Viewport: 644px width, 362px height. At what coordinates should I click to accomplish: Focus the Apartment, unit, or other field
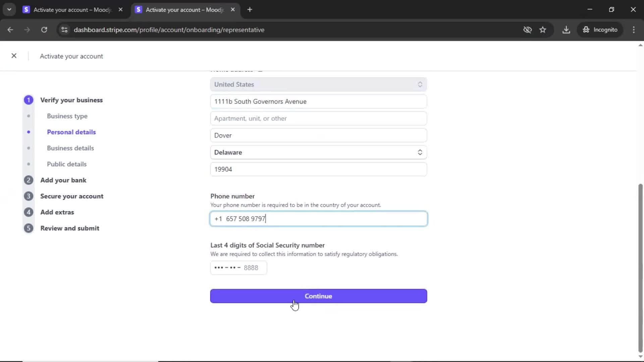point(318,119)
